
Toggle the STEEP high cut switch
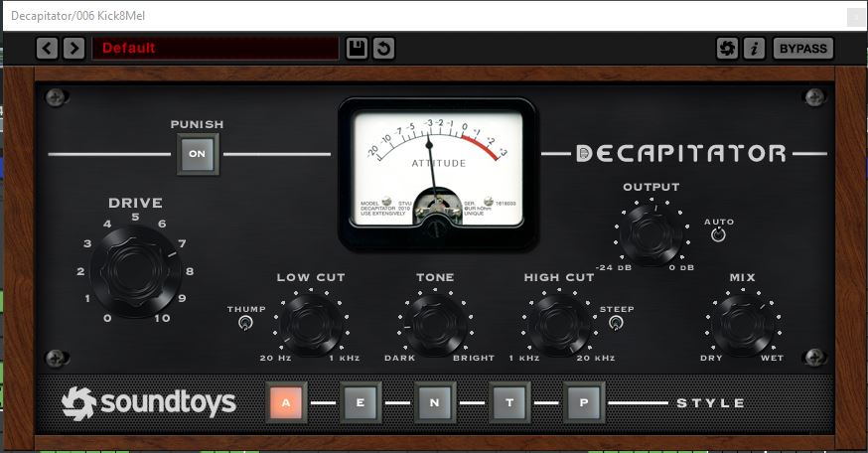point(616,323)
